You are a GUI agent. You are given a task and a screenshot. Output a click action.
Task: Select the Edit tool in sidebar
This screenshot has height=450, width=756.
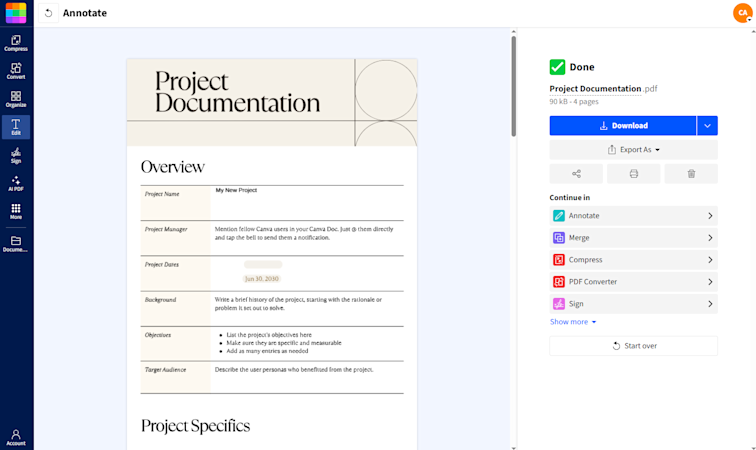(16, 127)
